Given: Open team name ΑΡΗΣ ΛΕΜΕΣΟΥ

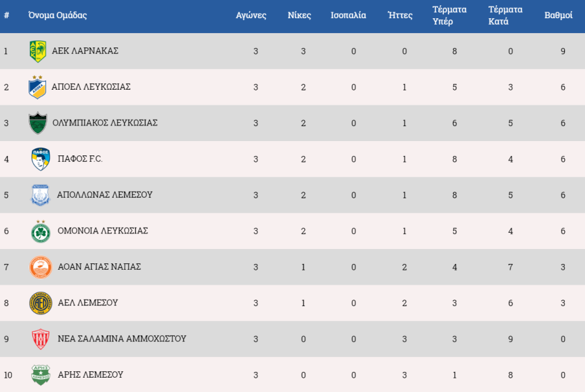Looking at the screenshot, I should (90, 374).
